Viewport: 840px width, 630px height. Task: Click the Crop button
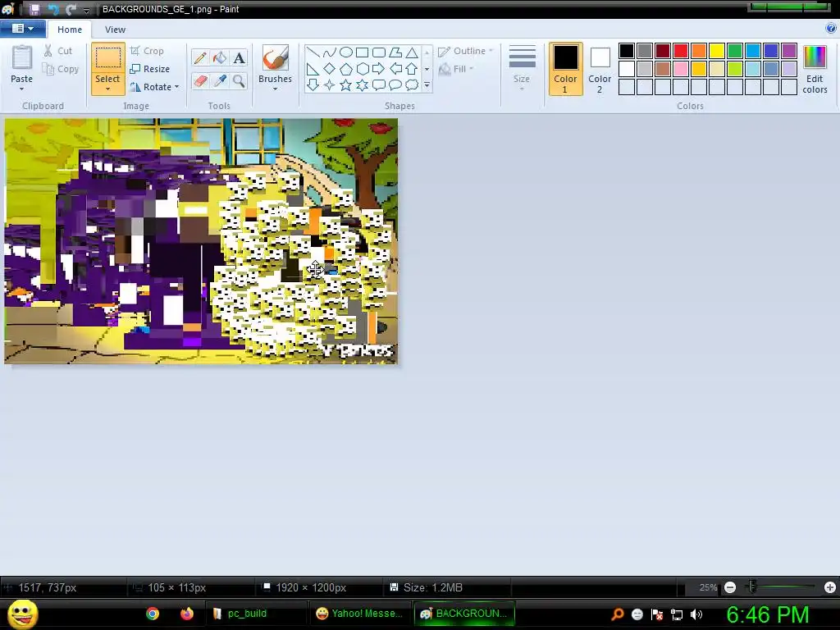tap(148, 51)
